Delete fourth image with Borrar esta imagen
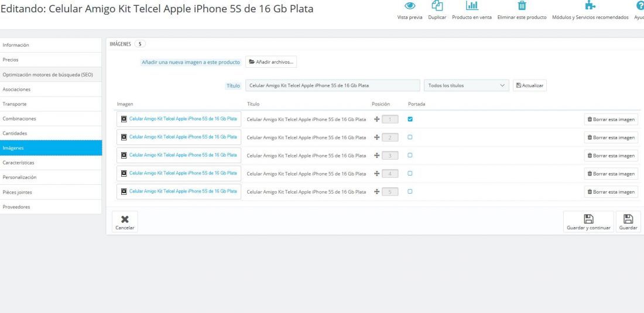644x313 pixels. pos(611,174)
